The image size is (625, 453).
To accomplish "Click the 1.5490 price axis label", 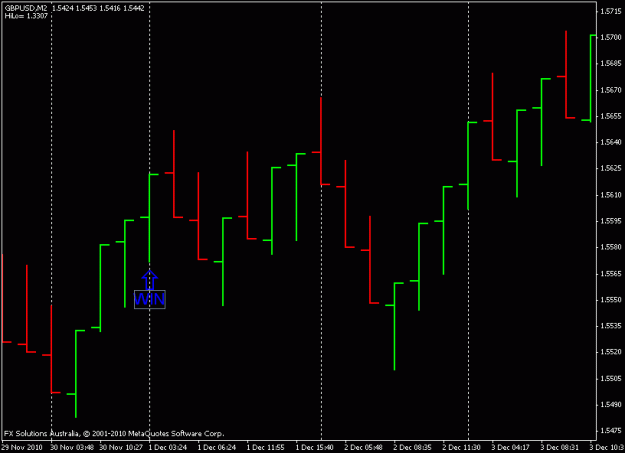I will (611, 405).
